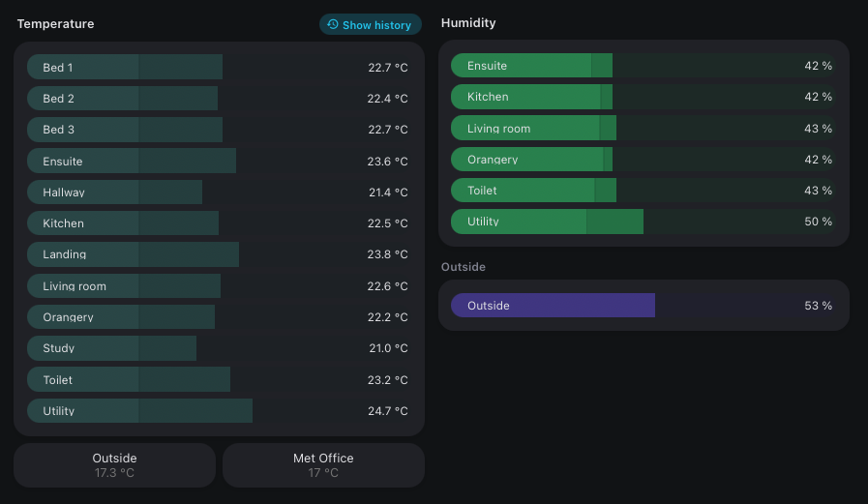
Task: Click the Ensuite humidity bar
Action: (644, 65)
